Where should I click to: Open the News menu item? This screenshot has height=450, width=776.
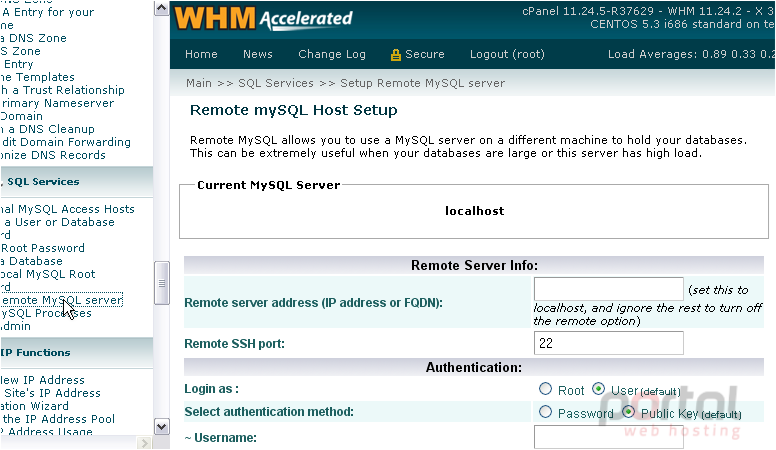(257, 54)
